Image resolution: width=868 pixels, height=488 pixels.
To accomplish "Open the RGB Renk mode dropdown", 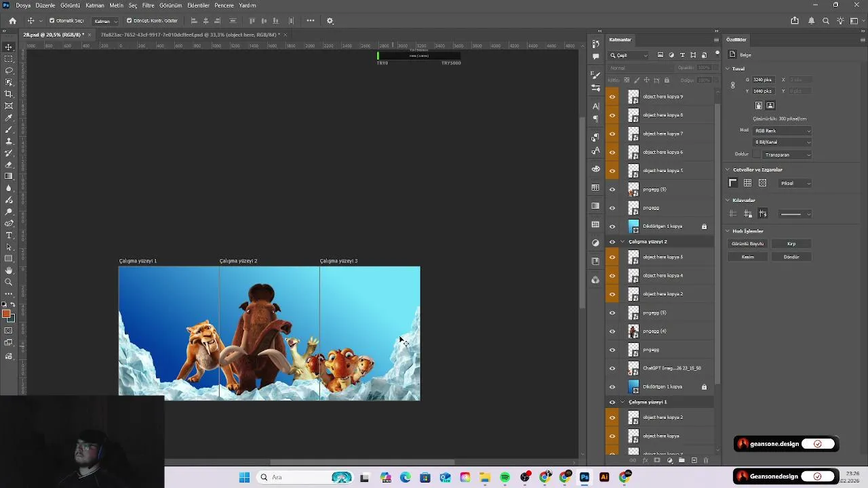I will point(782,131).
